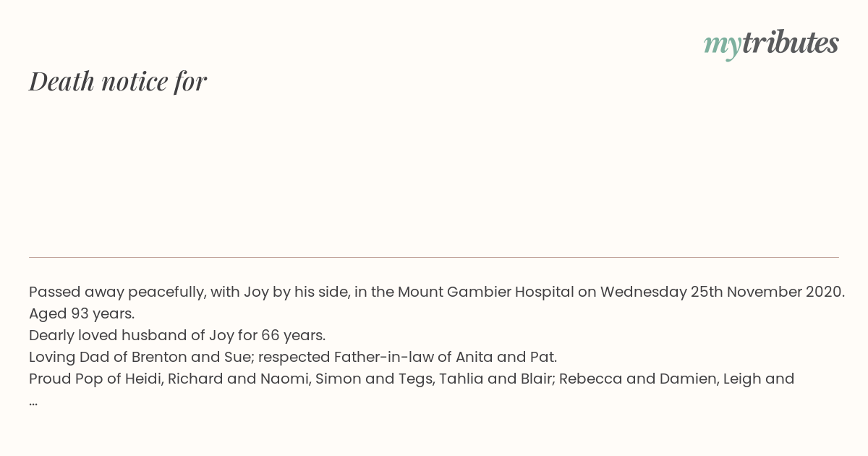
Task: Click the "Death notice for" heading
Action: point(118,81)
